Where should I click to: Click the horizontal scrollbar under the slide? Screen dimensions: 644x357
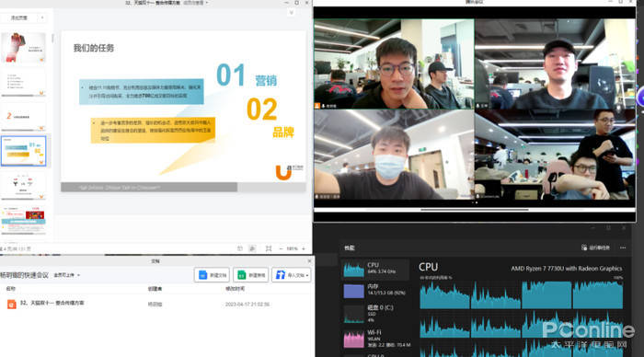149,188
